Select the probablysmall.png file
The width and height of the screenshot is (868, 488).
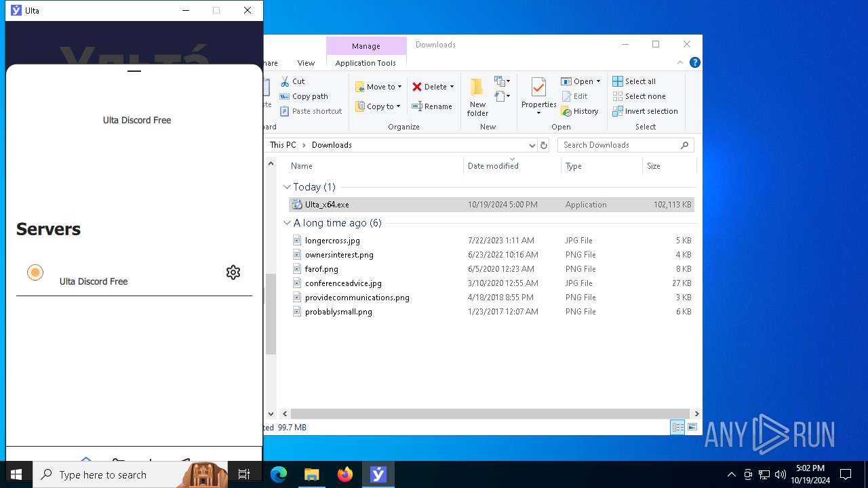[492, 312]
